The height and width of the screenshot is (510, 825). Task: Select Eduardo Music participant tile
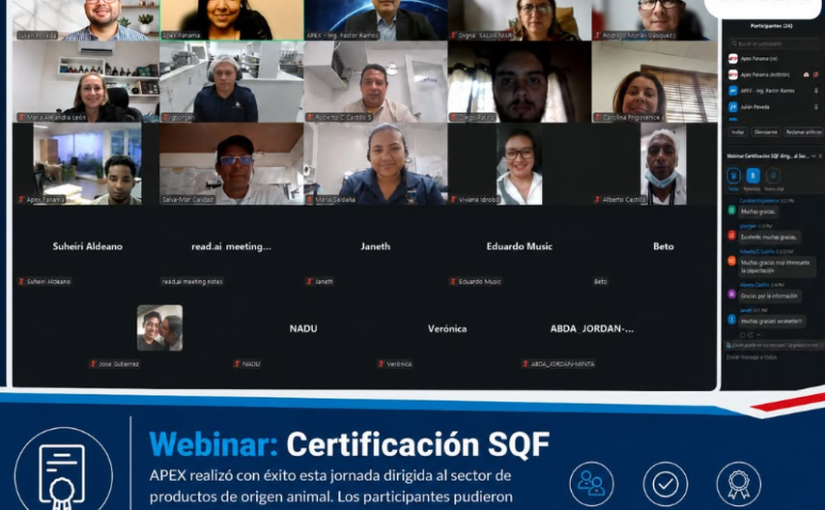coord(519,246)
